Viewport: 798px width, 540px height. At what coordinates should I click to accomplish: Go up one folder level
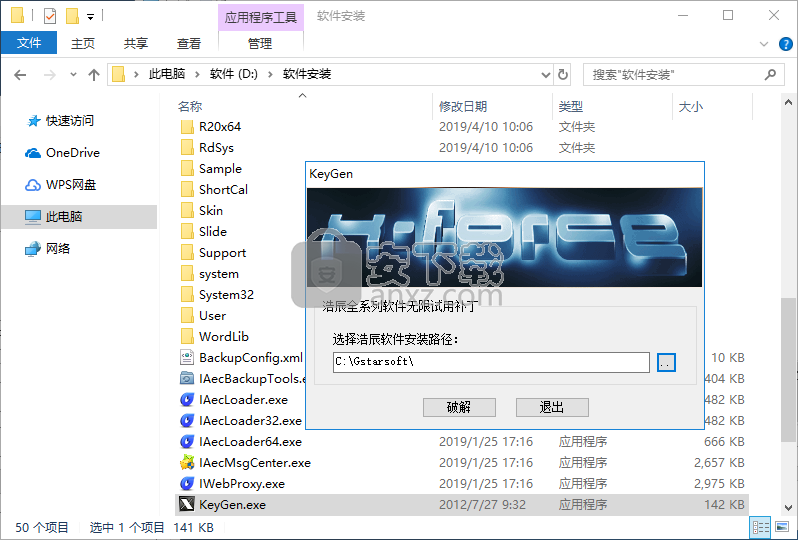[94, 75]
